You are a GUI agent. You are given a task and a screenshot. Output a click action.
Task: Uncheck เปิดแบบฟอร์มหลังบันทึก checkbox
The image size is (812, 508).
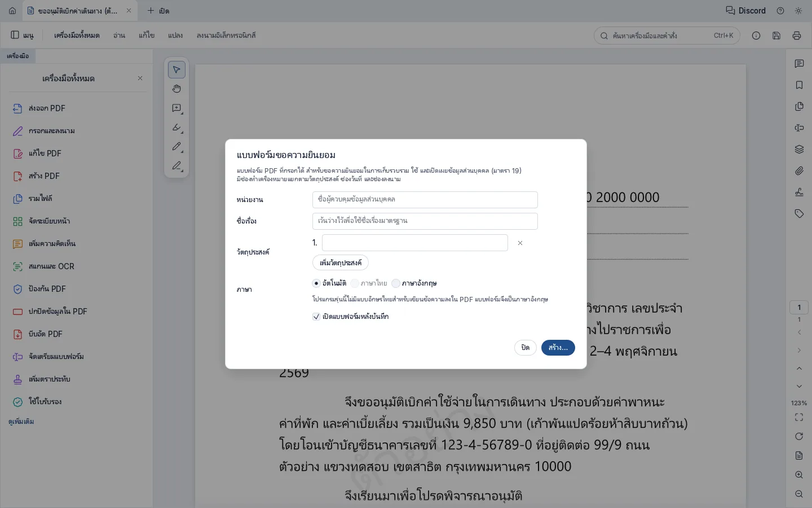click(x=316, y=317)
